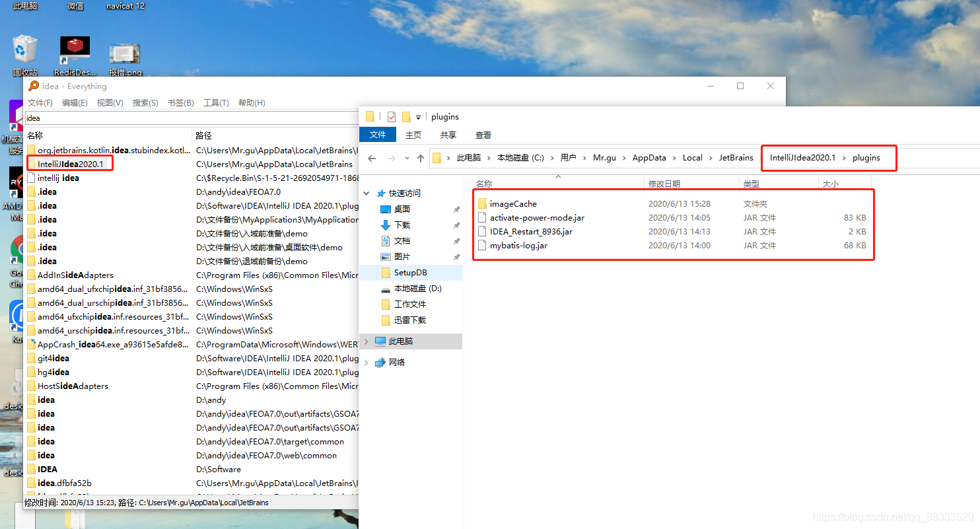
Task: Open Everything 书签(B) menu
Action: (181, 103)
